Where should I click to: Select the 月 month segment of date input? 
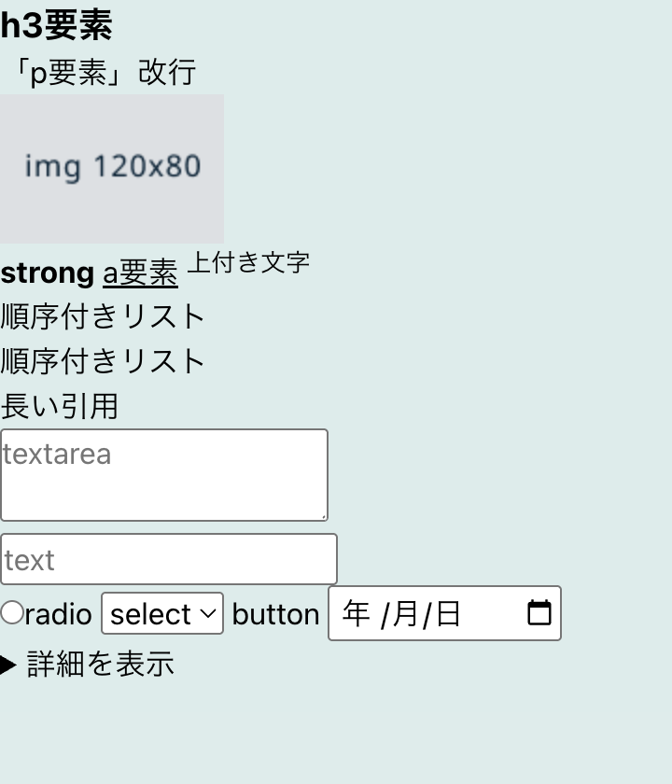click(x=404, y=614)
